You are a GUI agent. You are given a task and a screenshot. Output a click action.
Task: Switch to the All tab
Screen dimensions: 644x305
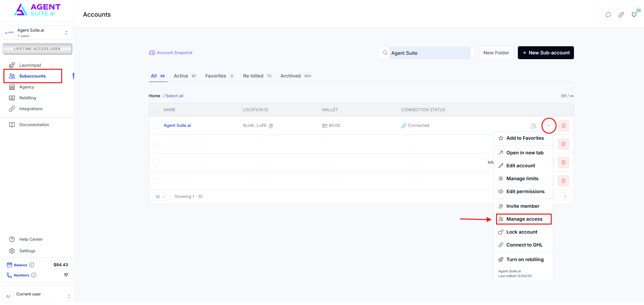click(x=158, y=76)
